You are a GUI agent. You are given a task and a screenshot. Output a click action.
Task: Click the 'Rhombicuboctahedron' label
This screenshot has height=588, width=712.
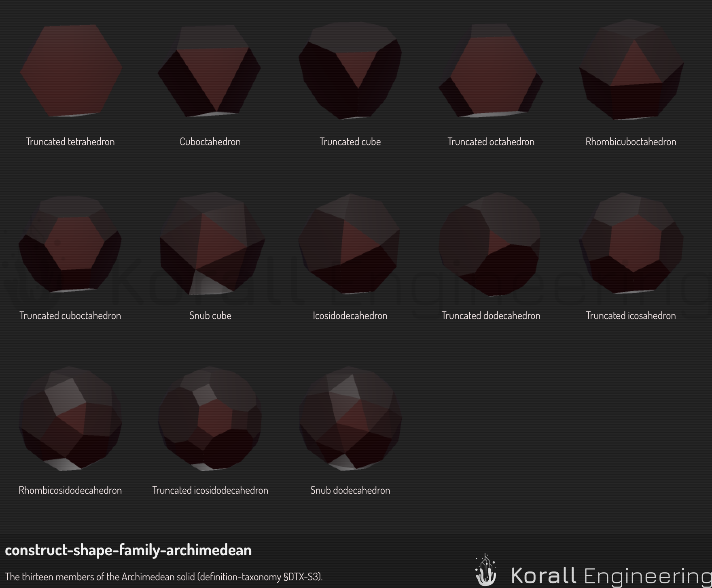(x=631, y=142)
